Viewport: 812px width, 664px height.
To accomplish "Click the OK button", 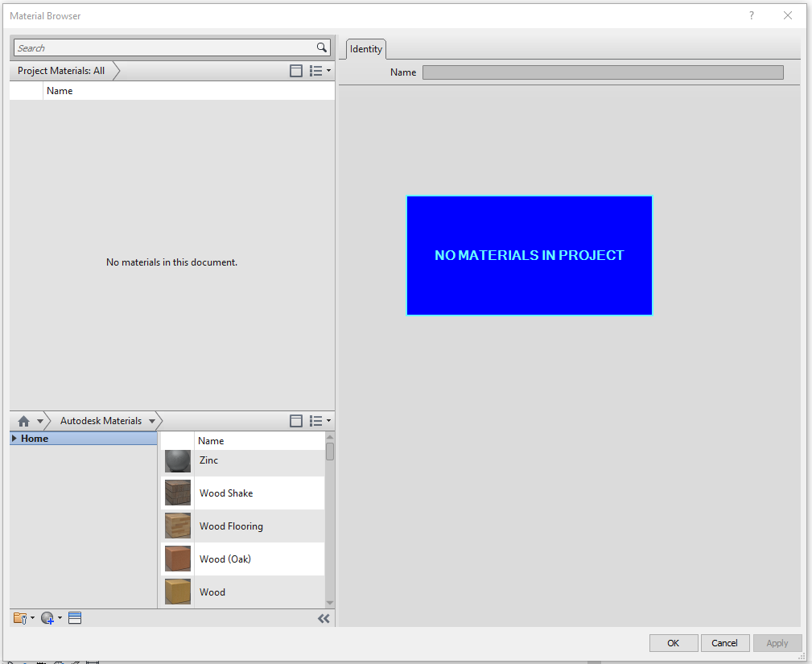I will point(674,643).
